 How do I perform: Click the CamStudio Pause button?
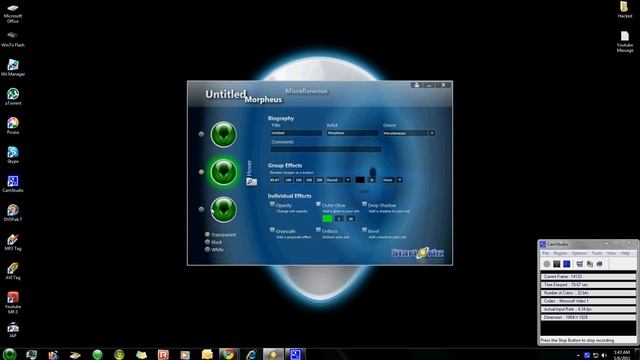tap(557, 264)
